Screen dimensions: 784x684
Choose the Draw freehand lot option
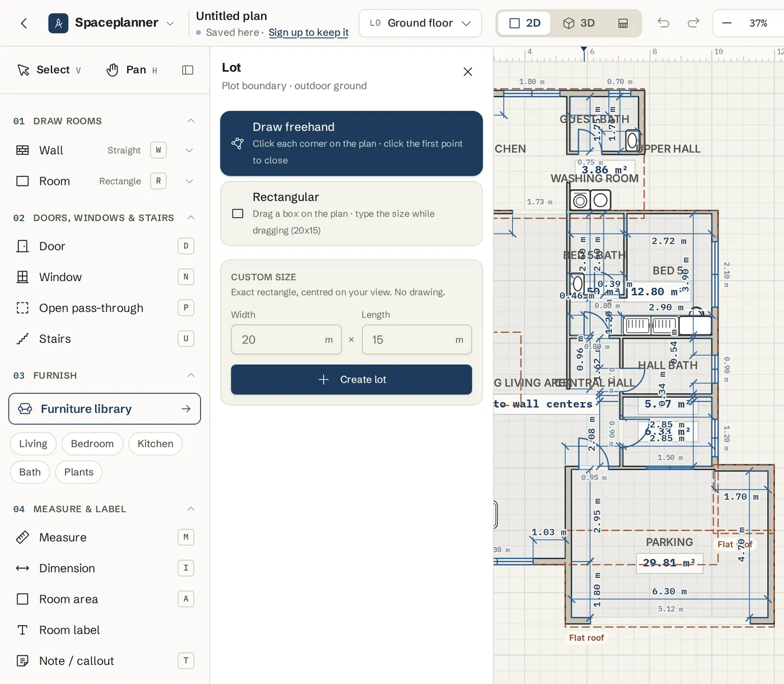(351, 143)
